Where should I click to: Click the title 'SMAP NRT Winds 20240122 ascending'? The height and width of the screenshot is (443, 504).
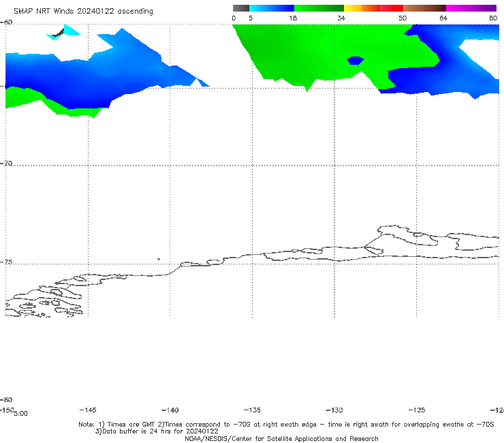click(x=83, y=12)
